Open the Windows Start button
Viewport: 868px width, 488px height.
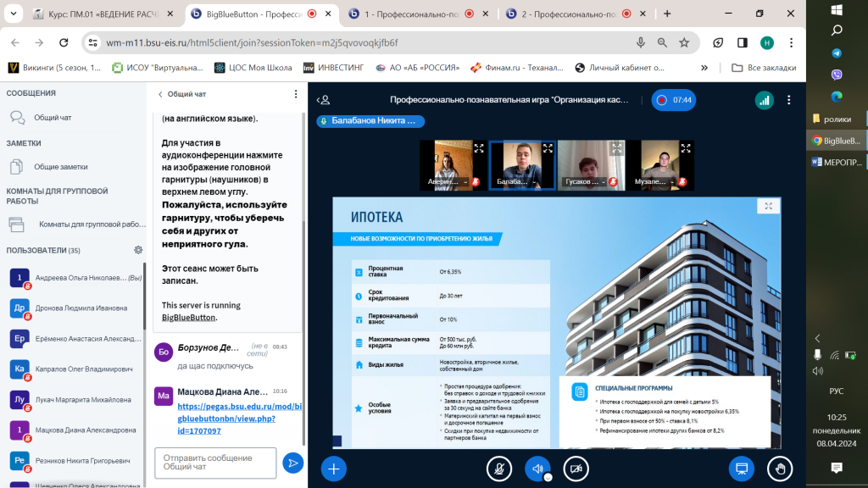pos(837,9)
